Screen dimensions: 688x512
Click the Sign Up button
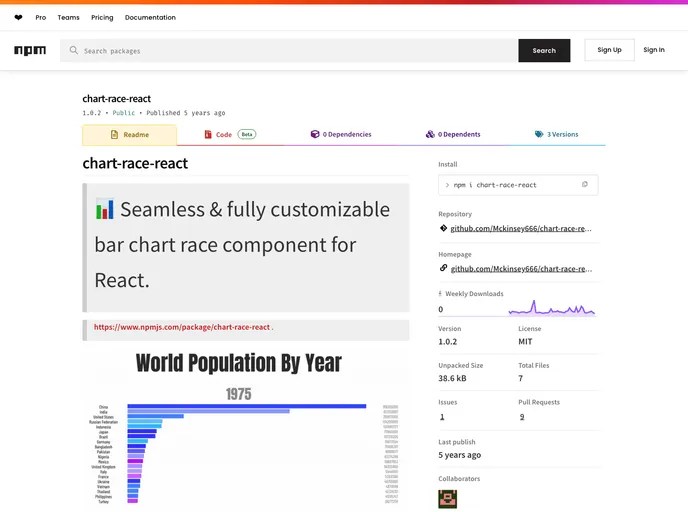(x=609, y=50)
